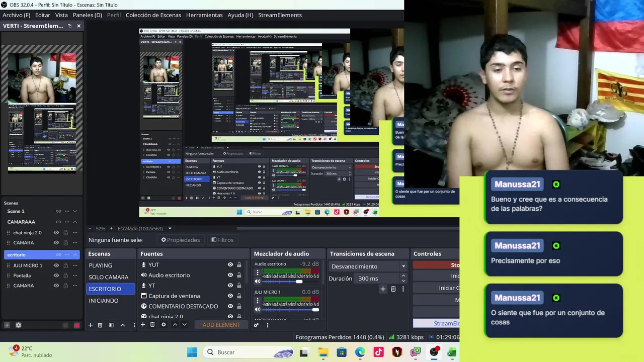
Task: Move source up in Fuentes toolbar
Action: (175, 325)
